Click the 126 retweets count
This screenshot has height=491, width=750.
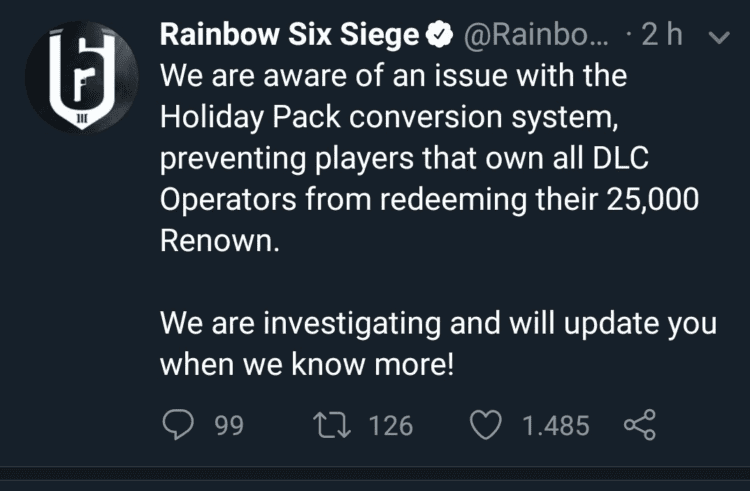tap(390, 425)
